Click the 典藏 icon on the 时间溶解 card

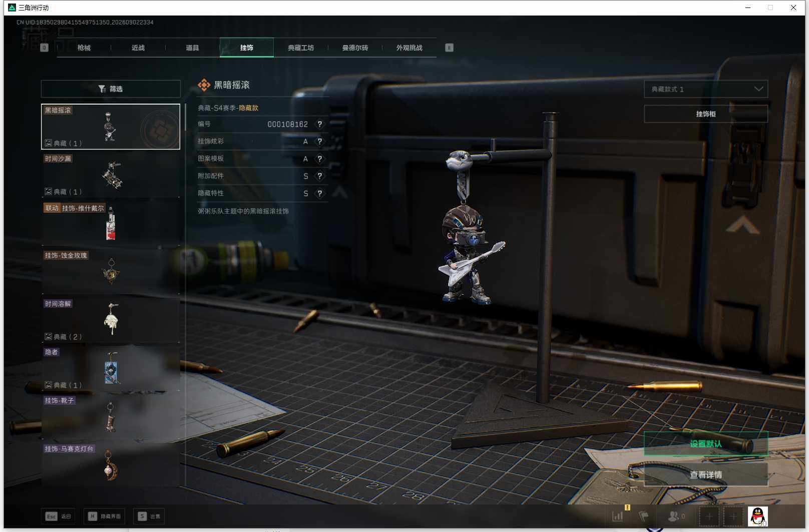click(x=49, y=337)
